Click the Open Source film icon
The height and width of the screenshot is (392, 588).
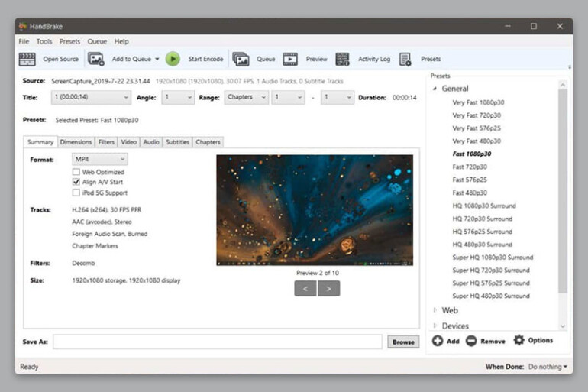pos(27,59)
